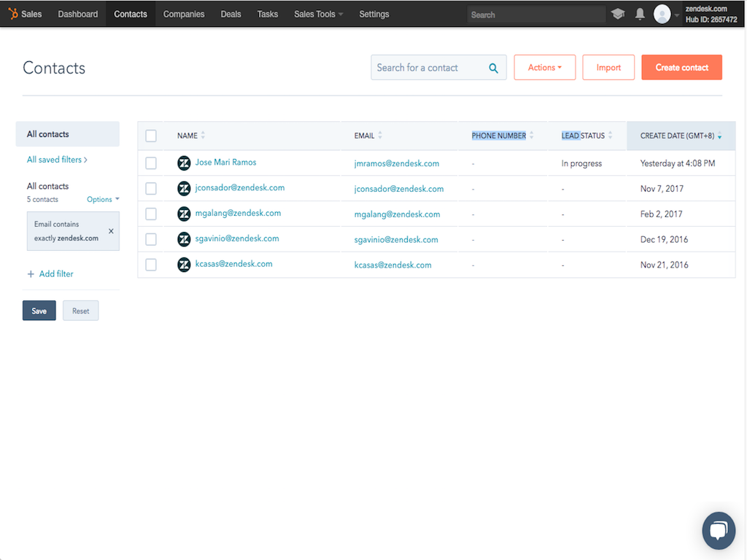Open All saved filters
This screenshot has height=560, width=747.
57,159
